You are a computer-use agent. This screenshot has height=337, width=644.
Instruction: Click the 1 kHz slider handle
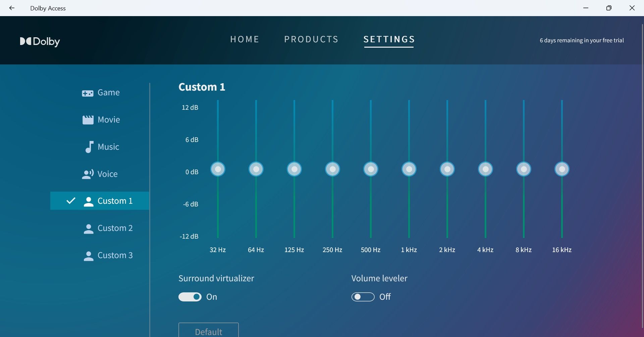[409, 169]
